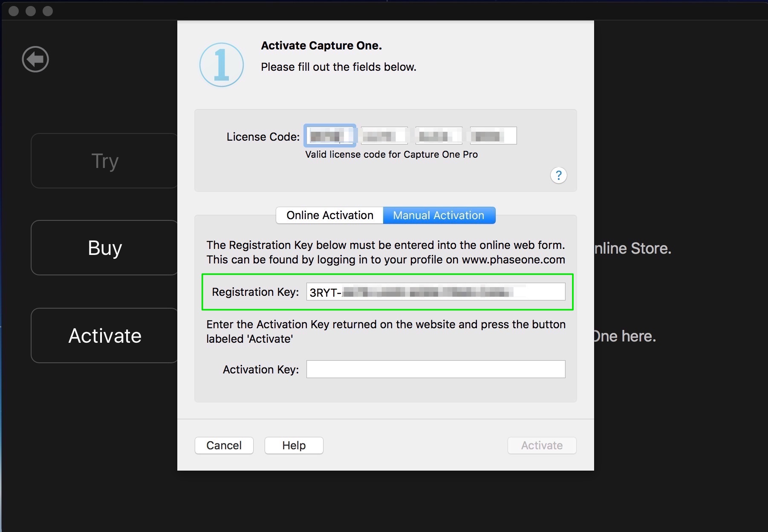Click the dimmed Activate button in dialog
Viewport: 768px width, 532px height.
point(542,445)
